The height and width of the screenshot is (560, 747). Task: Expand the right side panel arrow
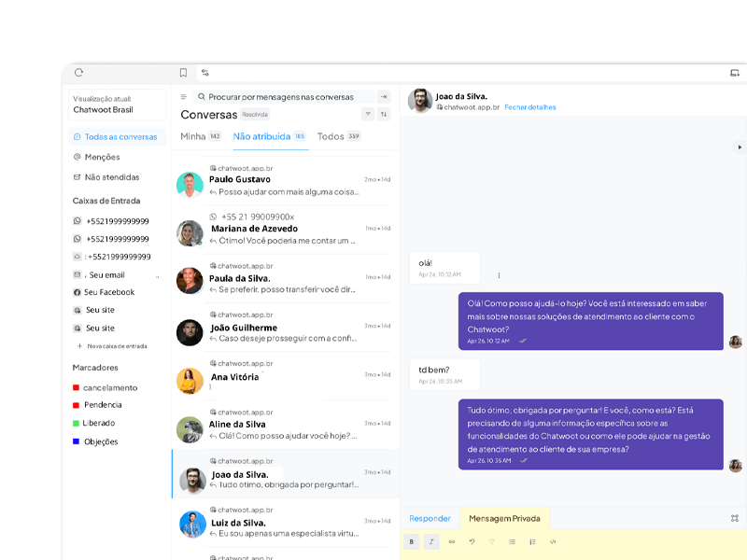pyautogui.click(x=739, y=147)
